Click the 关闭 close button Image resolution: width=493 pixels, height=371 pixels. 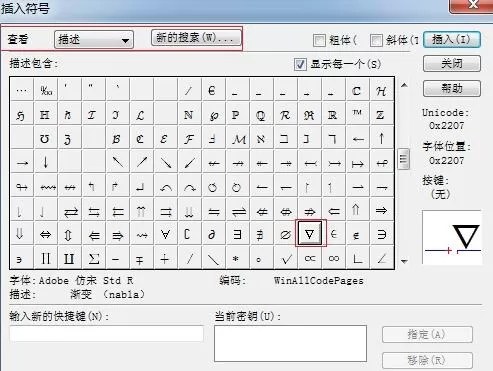[452, 63]
